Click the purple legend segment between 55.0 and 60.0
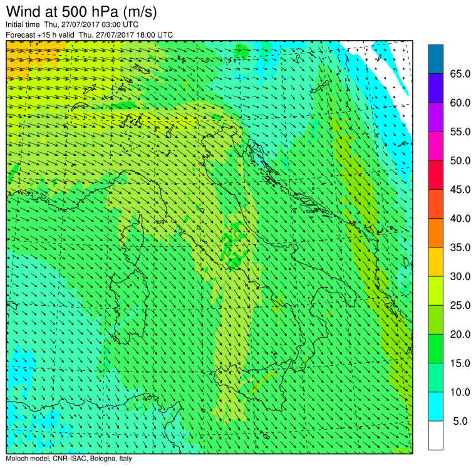Screen dimensions: 476x468 (x=436, y=117)
